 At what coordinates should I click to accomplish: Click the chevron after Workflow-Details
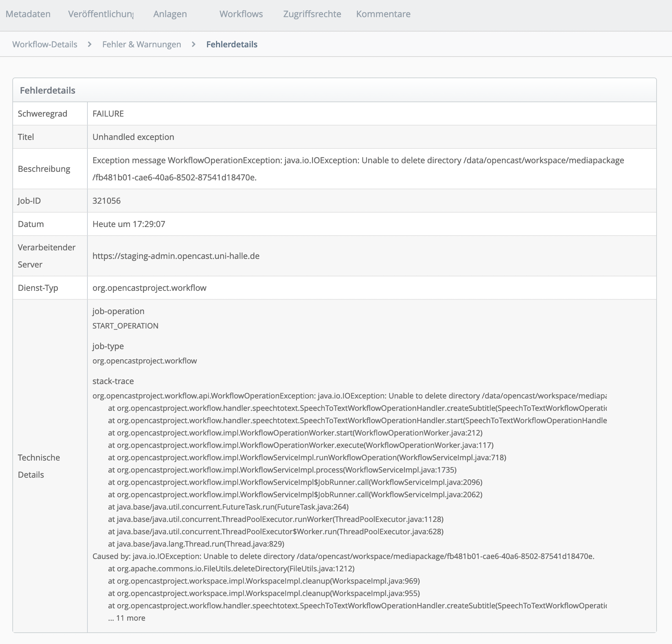coord(89,44)
